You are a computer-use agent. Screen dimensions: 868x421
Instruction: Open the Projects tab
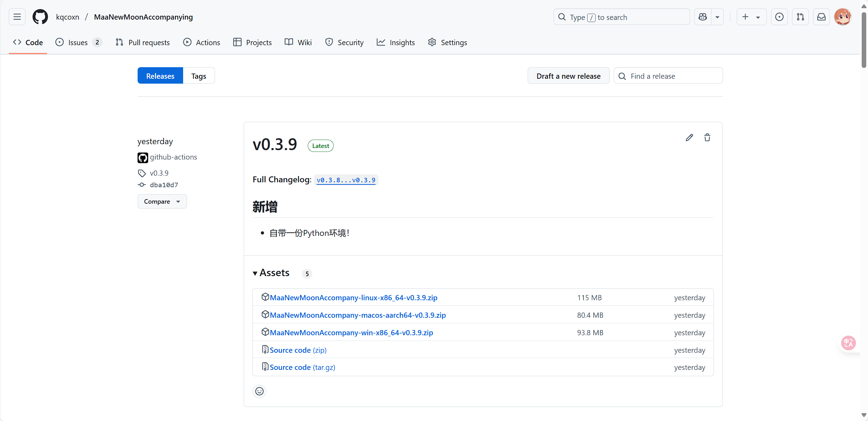(x=252, y=42)
